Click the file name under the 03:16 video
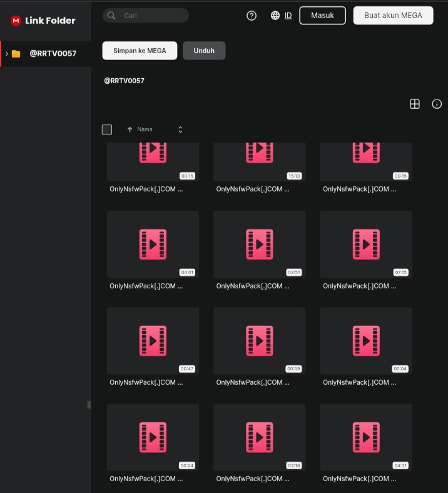448x493 pixels. (253, 479)
